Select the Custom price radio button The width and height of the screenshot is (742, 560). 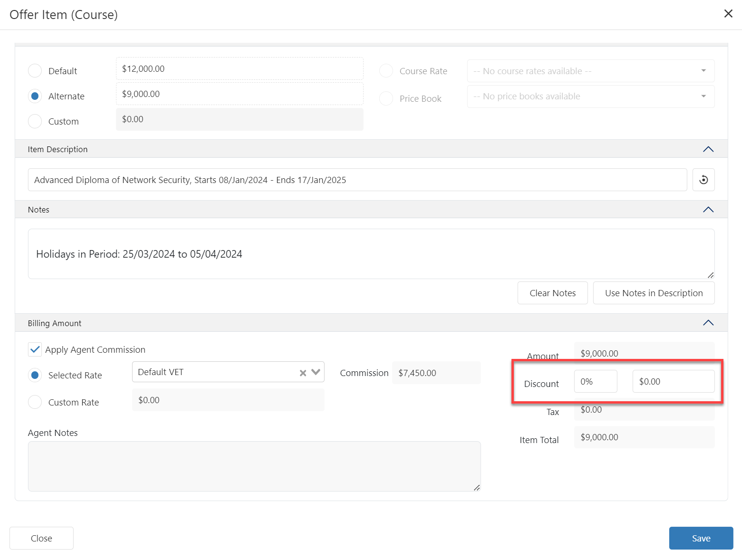[35, 121]
